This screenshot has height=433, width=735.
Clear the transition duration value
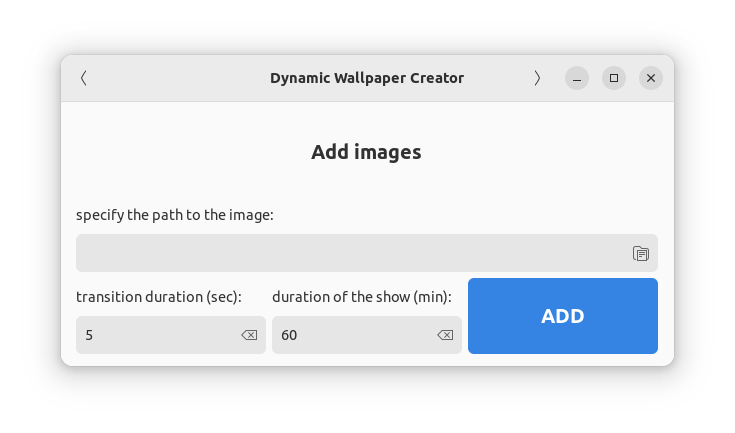tap(249, 335)
